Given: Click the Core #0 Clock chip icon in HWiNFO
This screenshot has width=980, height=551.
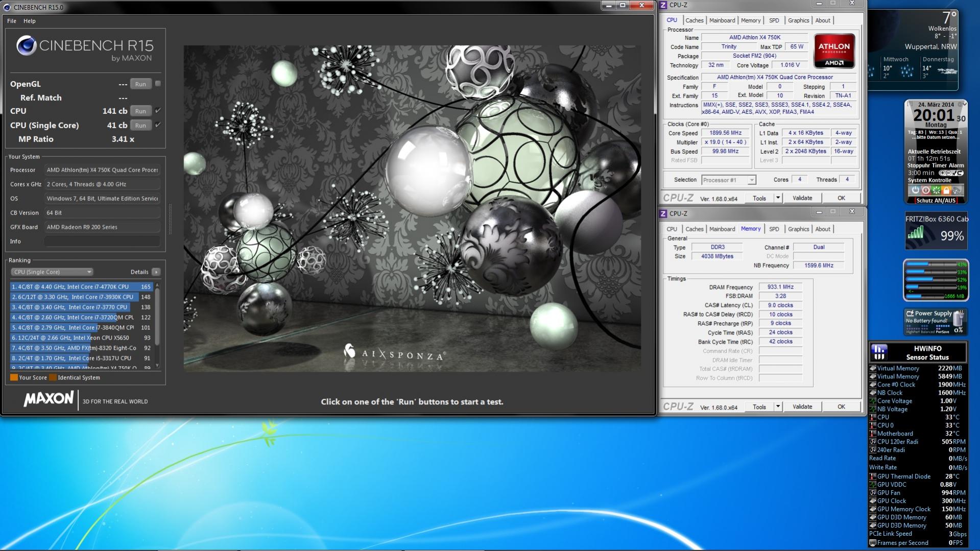Looking at the screenshot, I should click(873, 385).
